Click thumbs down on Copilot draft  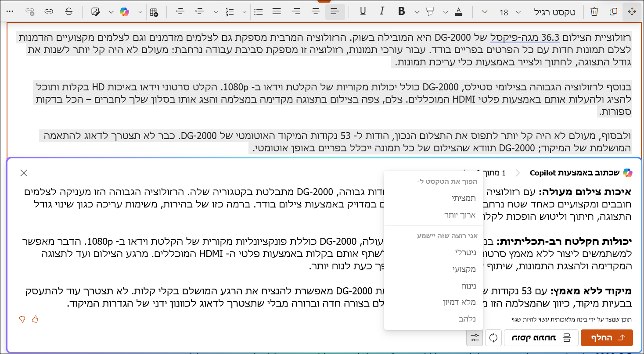click(23, 319)
